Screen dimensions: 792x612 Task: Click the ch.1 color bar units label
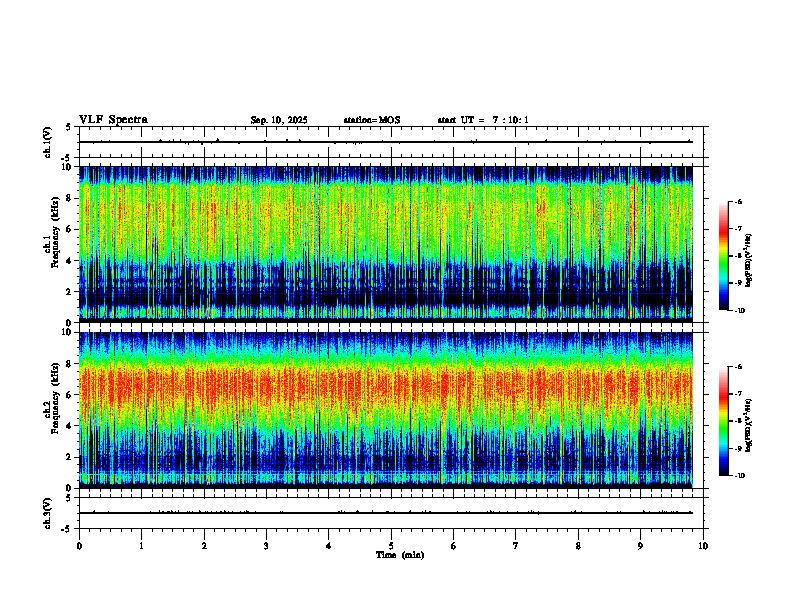click(x=749, y=260)
